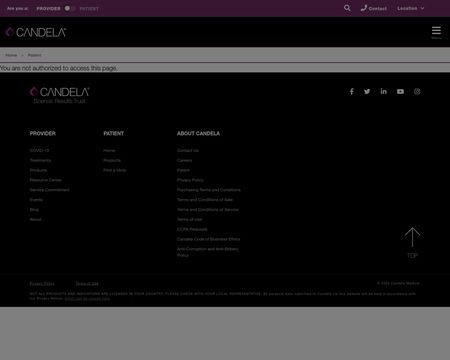
Task: Click the TOP arrow to return up
Action: tap(412, 243)
